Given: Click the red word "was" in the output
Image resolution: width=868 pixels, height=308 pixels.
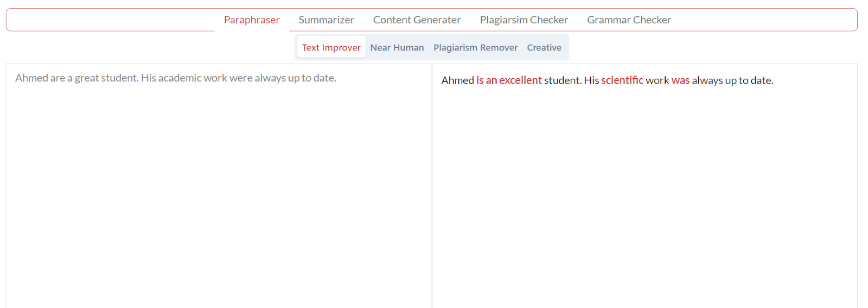Looking at the screenshot, I should [x=680, y=80].
